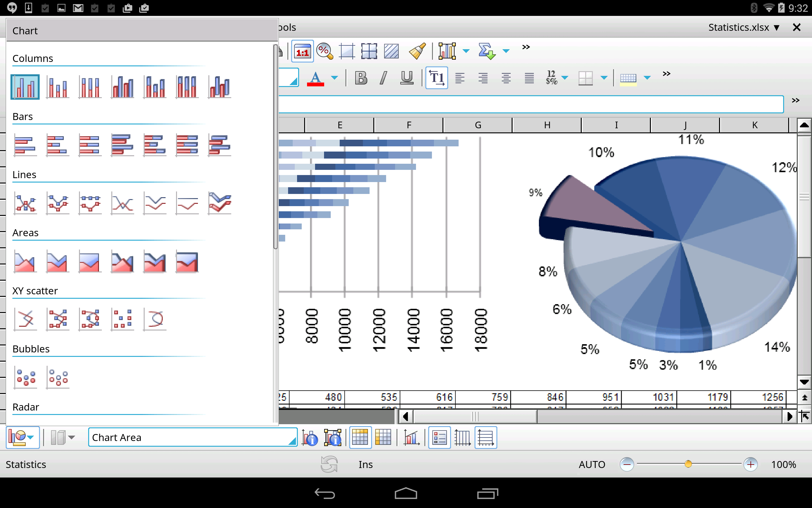Viewport: 812px width, 508px height.
Task: Click the sheet scroll-right arrow
Action: tap(789, 417)
